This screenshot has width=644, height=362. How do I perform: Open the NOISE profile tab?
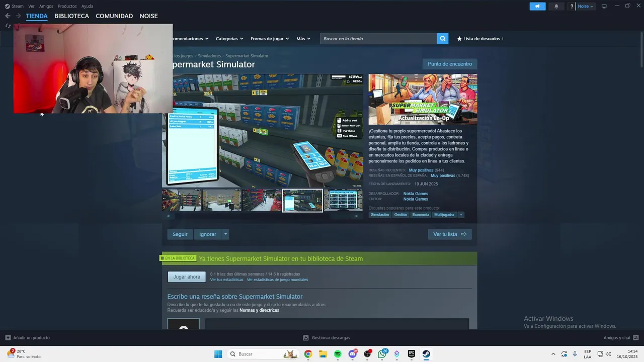[148, 16]
